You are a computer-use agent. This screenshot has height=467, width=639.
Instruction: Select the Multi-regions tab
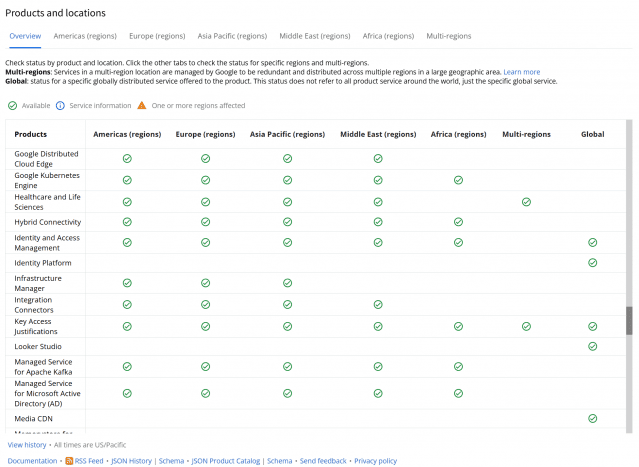coord(449,36)
